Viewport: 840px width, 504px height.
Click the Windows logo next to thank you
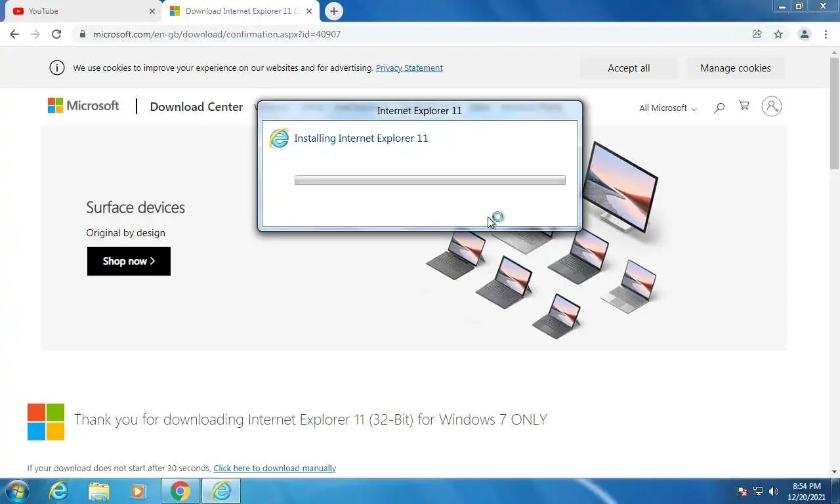click(46, 421)
